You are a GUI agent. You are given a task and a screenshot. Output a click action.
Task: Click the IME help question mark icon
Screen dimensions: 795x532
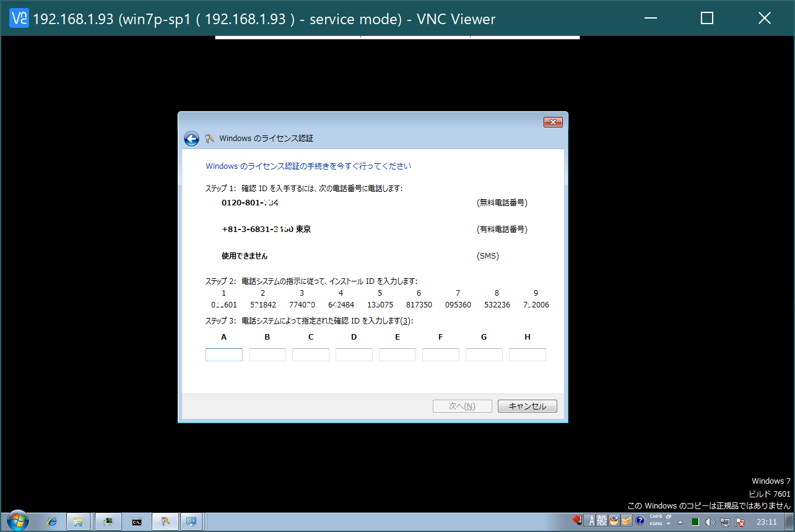[640, 521]
